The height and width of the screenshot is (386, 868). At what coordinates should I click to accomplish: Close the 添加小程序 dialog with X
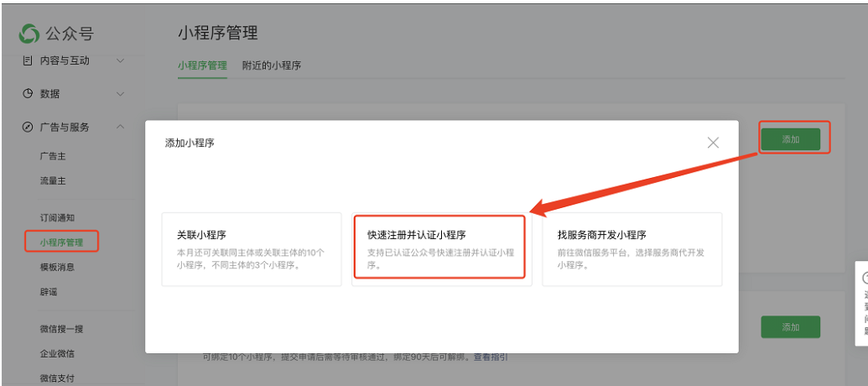713,143
